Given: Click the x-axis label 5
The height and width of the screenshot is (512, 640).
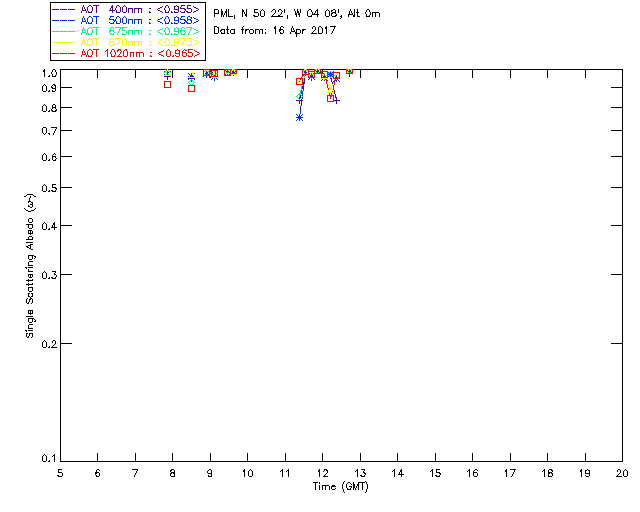Looking at the screenshot, I should [60, 473].
